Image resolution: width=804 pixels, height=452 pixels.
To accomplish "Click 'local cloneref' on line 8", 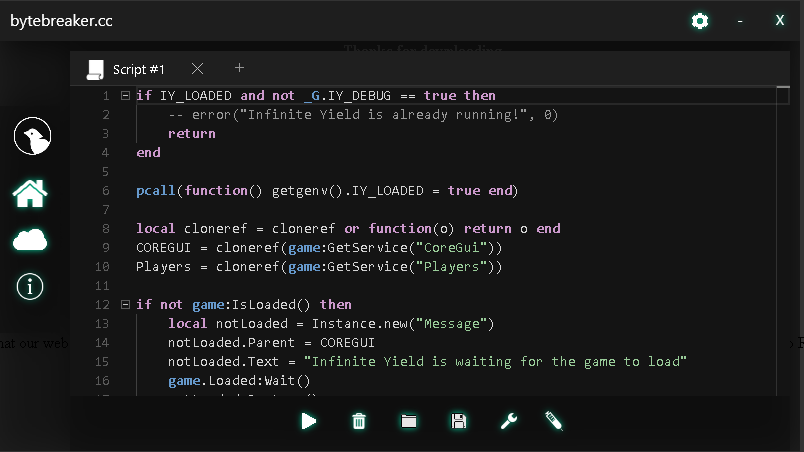I will (191, 229).
